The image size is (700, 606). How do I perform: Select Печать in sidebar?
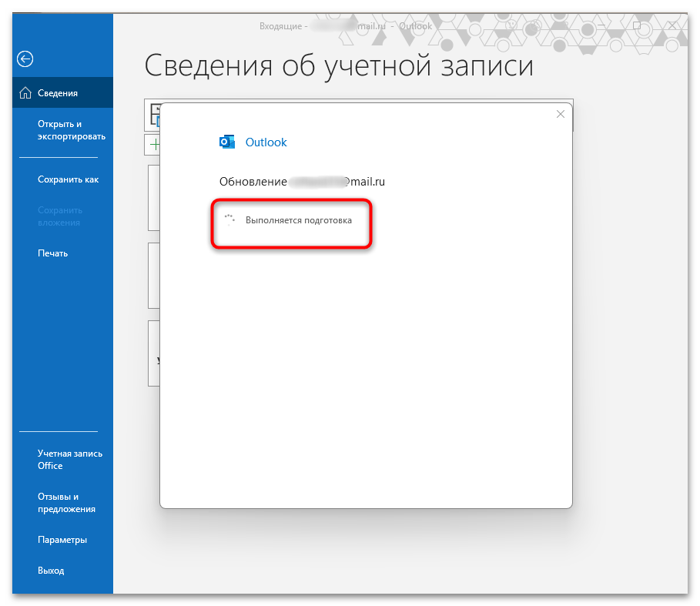[52, 253]
